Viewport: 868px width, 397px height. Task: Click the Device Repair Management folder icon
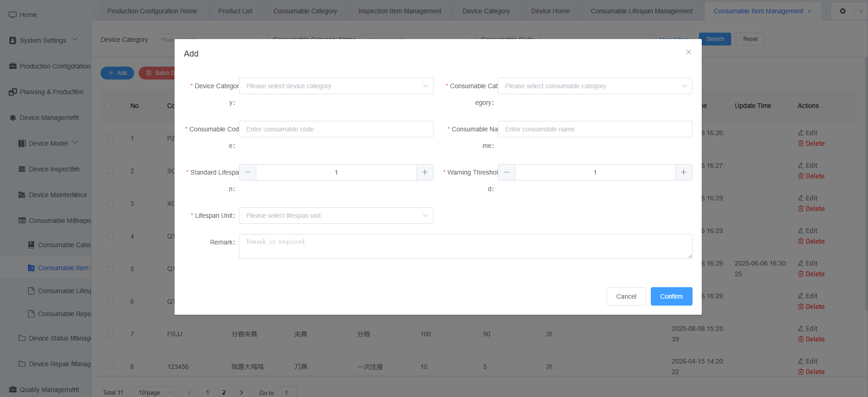pos(22,364)
